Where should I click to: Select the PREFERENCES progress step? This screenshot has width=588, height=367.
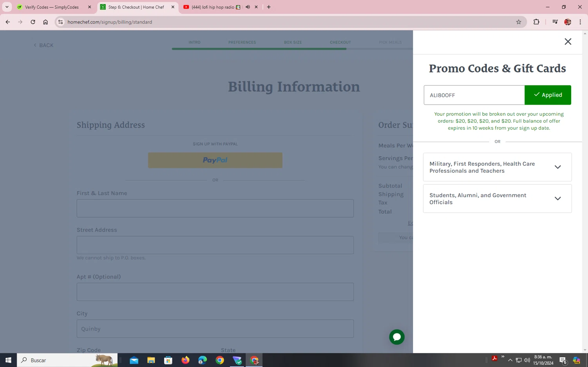click(x=242, y=42)
